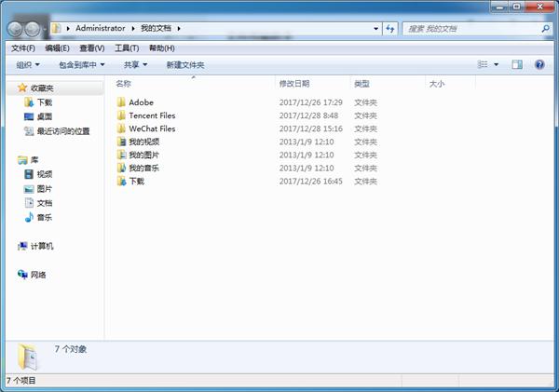This screenshot has width=559, height=392.
Task: Toggle the preview pane icon
Action: coord(517,64)
